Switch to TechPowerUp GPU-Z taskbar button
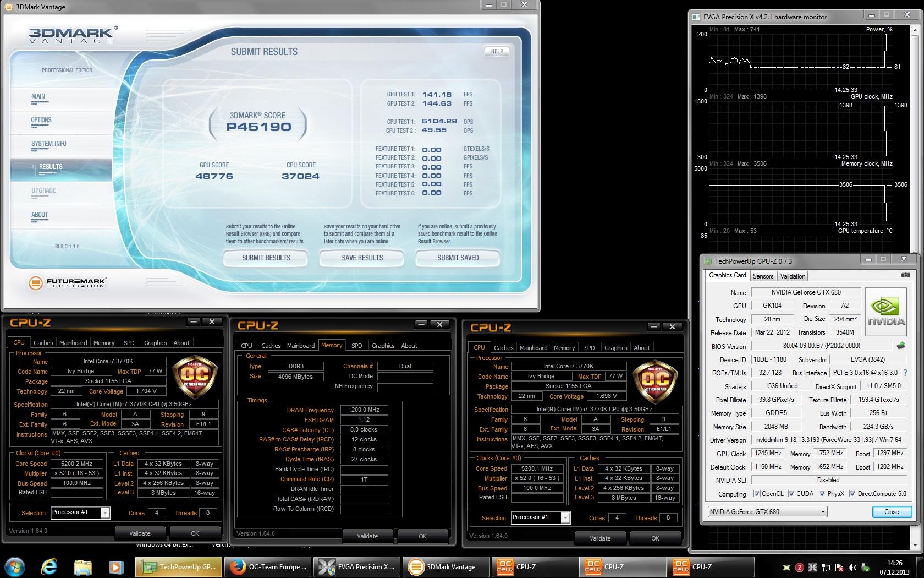924x578 pixels. coord(179,566)
